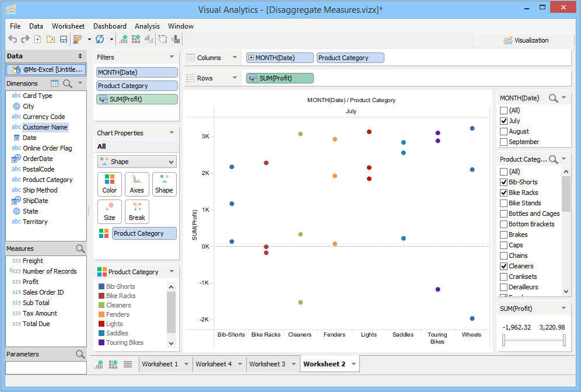
Task: Select Product Category pill in Columns shelf
Action: tap(351, 58)
